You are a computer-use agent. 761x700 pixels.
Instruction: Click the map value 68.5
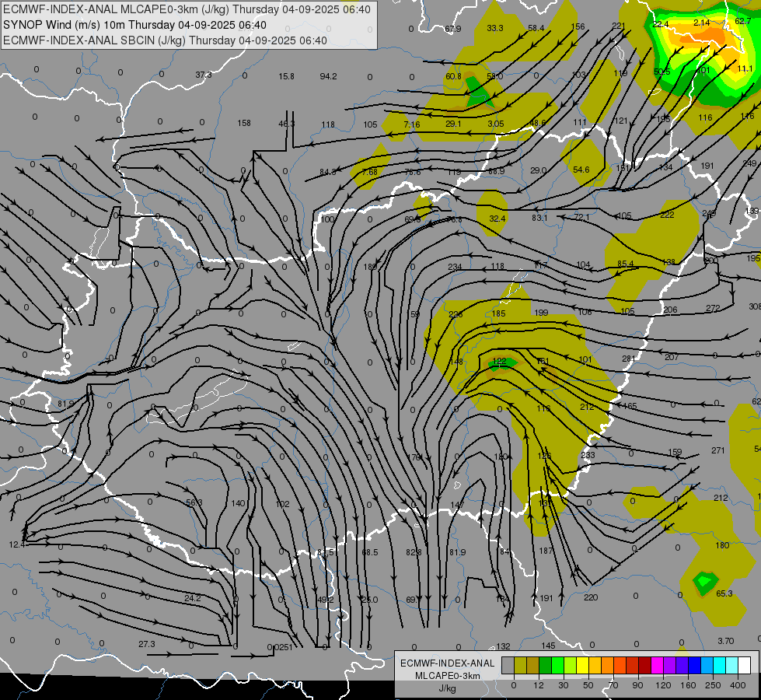(x=370, y=552)
